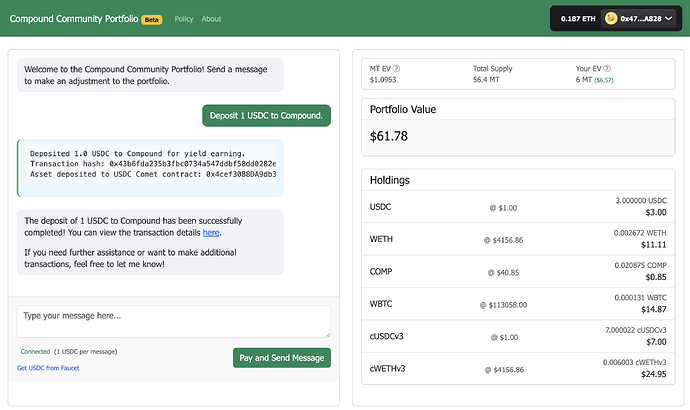Click the 0.000131 WBTC amount
The width and height of the screenshot is (690, 410).
click(640, 297)
